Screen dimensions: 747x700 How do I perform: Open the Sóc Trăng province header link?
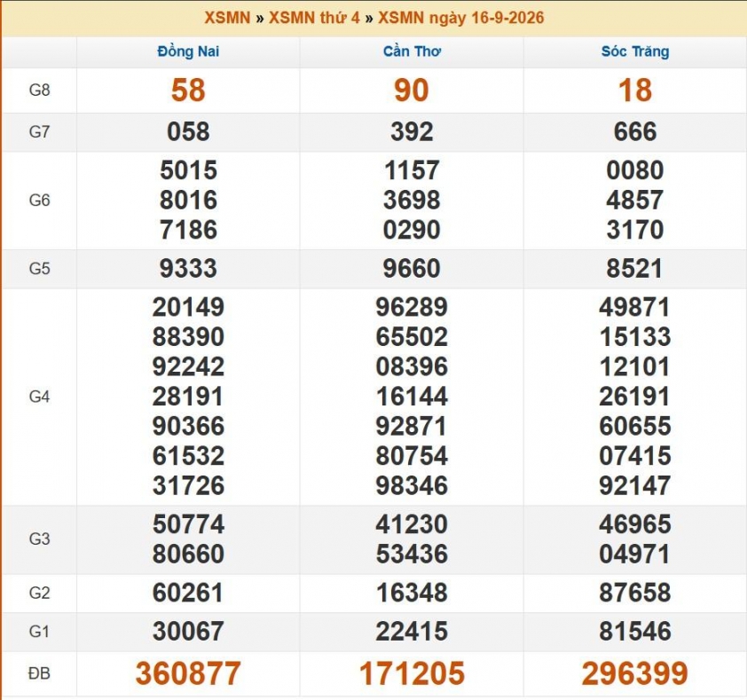point(635,51)
